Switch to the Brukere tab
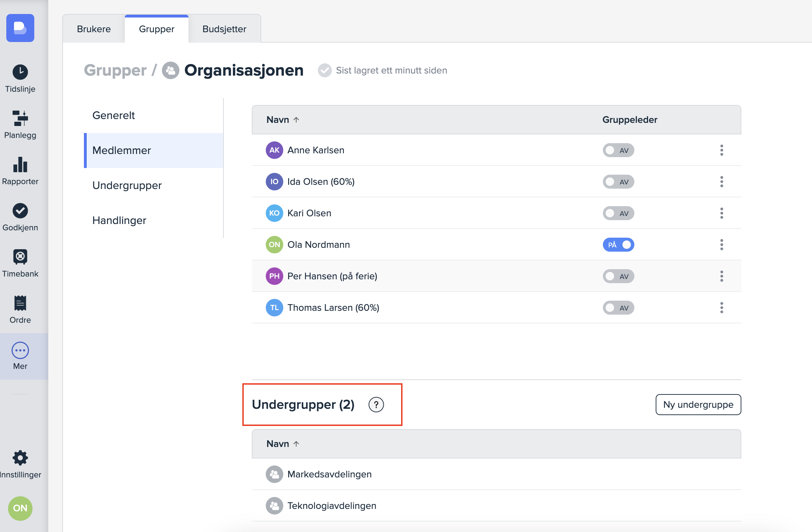This screenshot has width=812, height=532. point(94,29)
